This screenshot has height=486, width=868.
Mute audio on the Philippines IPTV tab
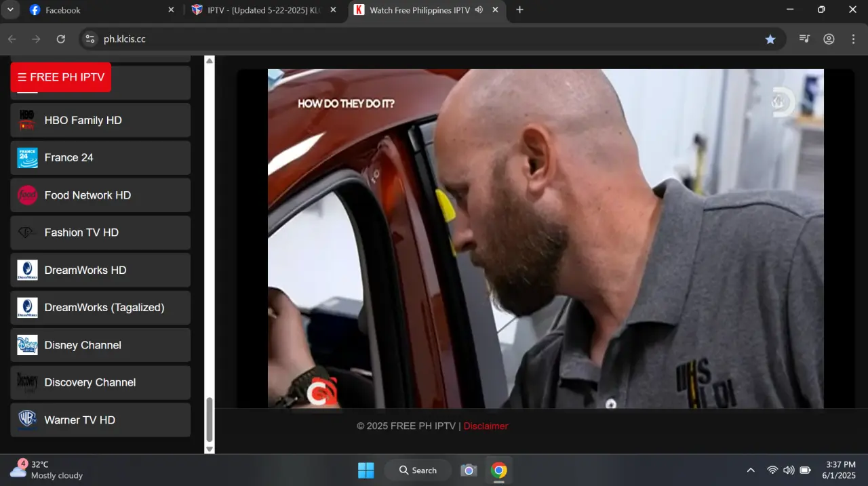pyautogui.click(x=479, y=10)
